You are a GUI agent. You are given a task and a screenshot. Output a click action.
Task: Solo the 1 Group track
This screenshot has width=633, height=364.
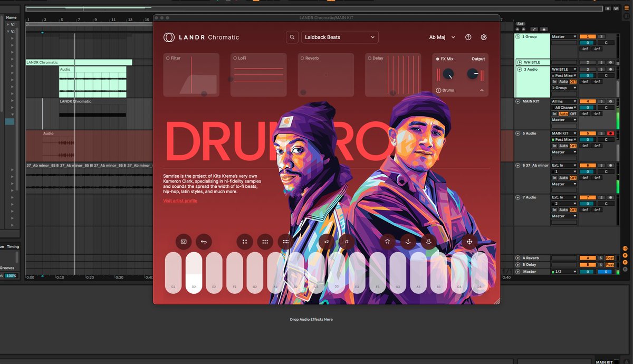(x=601, y=37)
